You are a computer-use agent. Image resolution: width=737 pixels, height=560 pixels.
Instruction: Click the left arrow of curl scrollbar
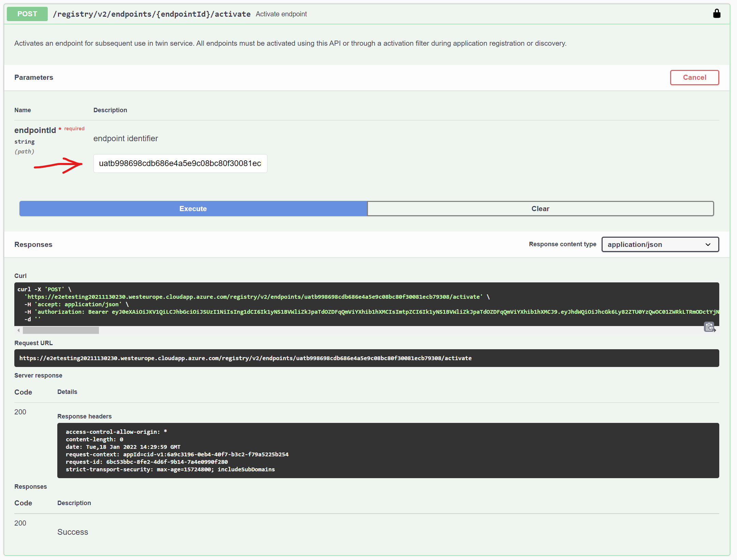pos(18,330)
